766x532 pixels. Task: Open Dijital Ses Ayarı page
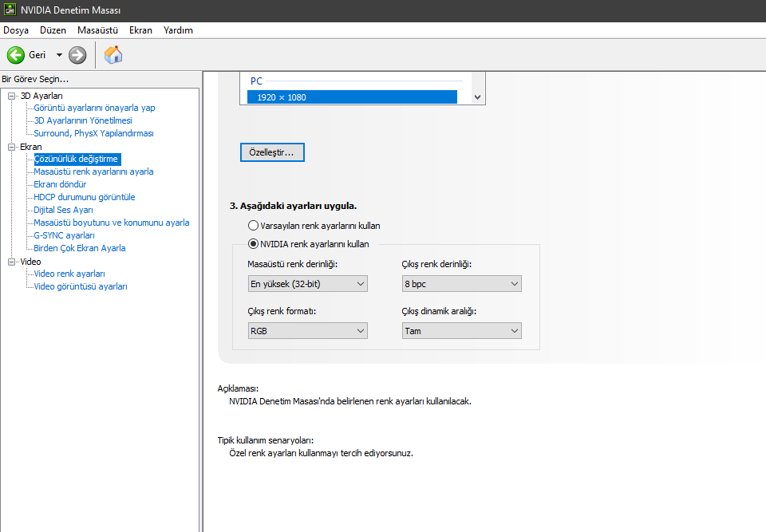click(63, 210)
